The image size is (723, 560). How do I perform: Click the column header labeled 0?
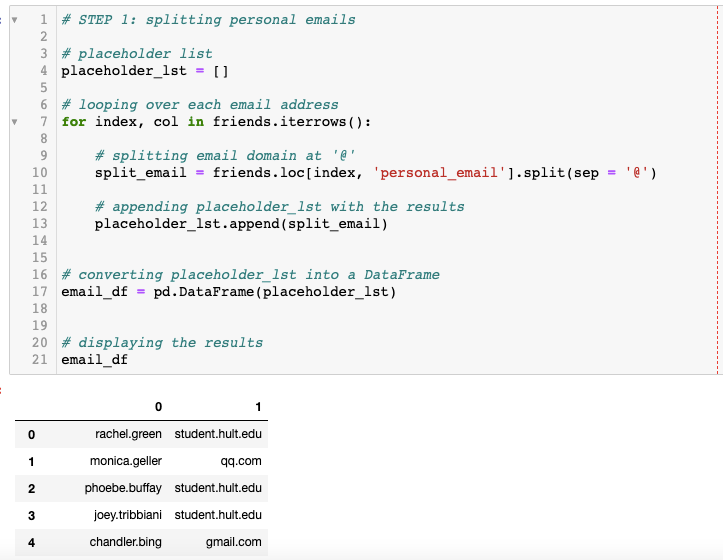point(158,407)
